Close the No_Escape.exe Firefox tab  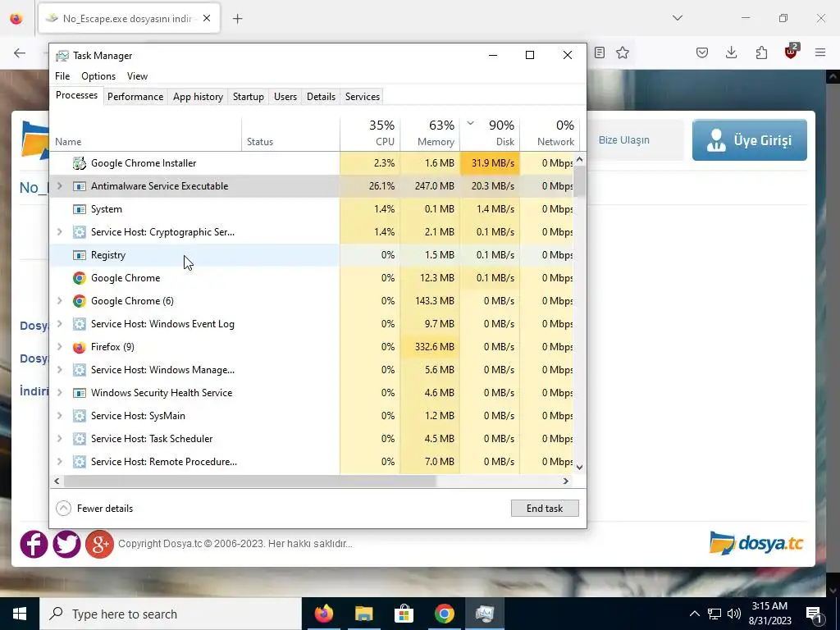tap(207, 18)
